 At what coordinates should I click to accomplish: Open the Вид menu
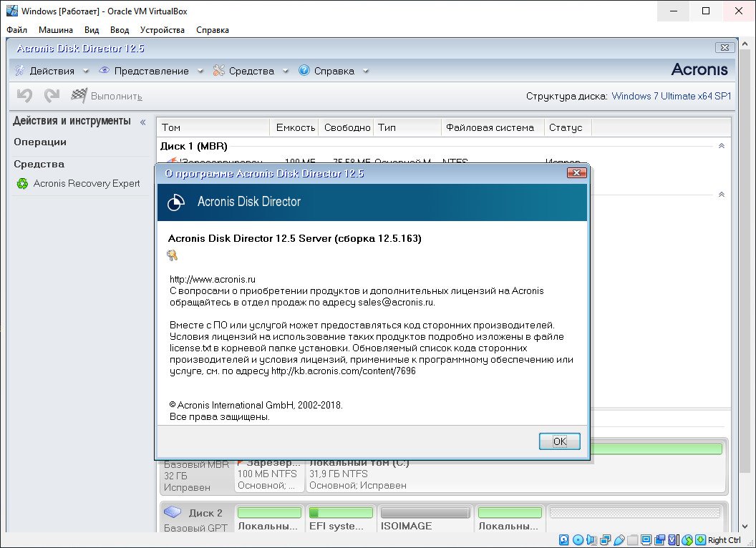click(92, 30)
